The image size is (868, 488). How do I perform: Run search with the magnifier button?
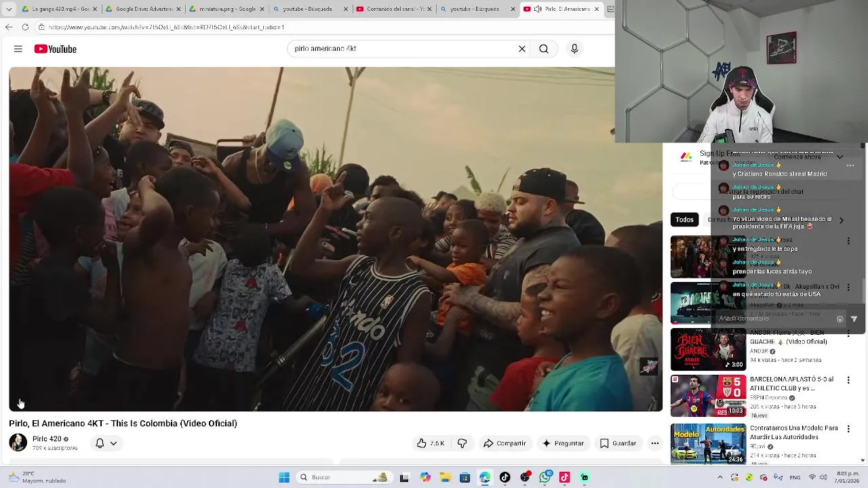click(x=544, y=49)
